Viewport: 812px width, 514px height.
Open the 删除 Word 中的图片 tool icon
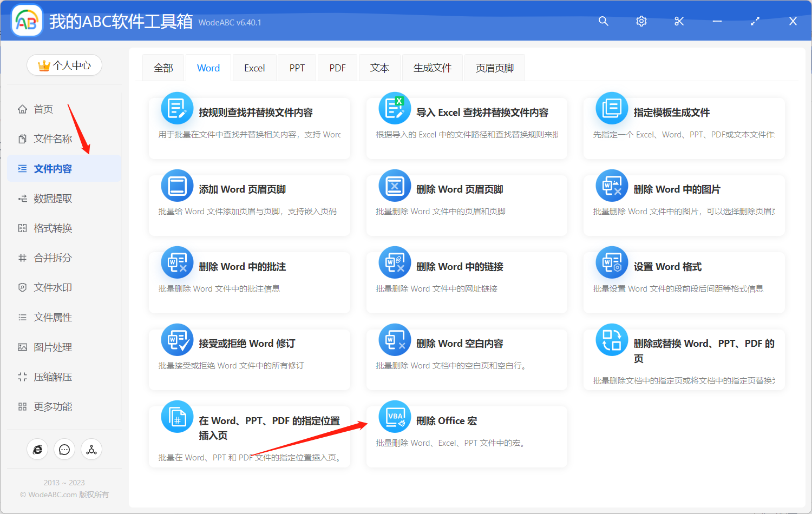[x=611, y=186]
